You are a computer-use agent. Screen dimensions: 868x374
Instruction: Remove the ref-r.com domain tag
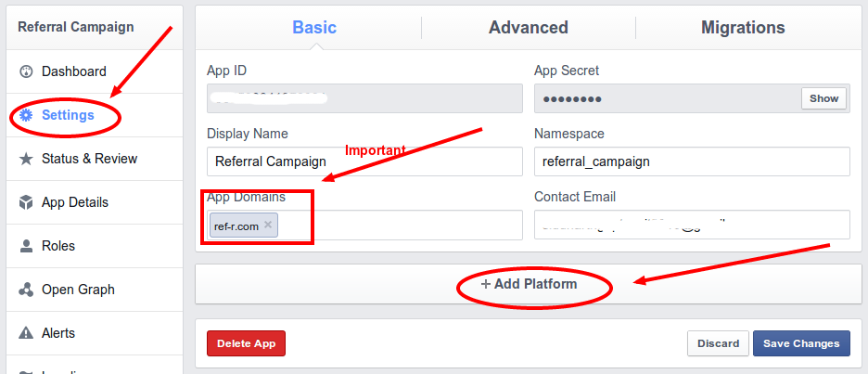[268, 225]
